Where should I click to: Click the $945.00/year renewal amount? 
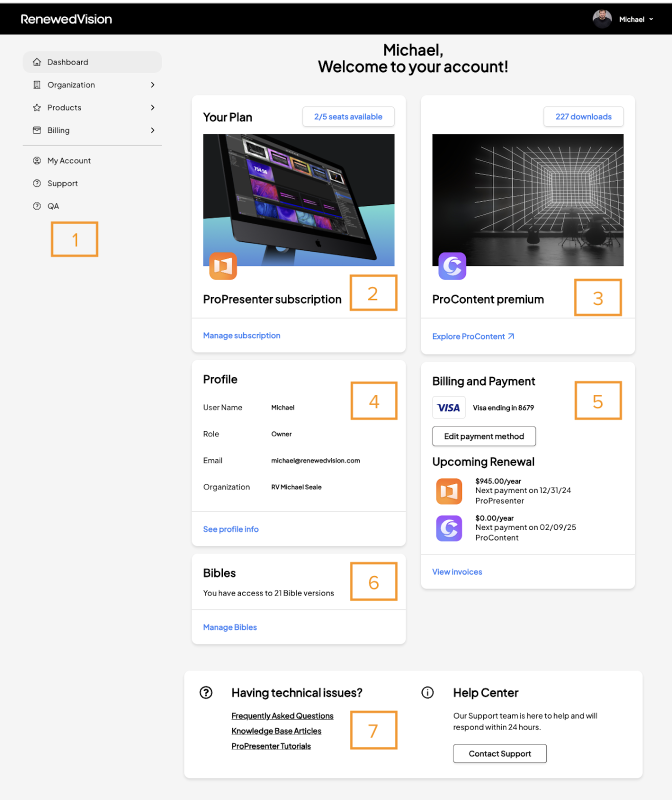pyautogui.click(x=498, y=481)
